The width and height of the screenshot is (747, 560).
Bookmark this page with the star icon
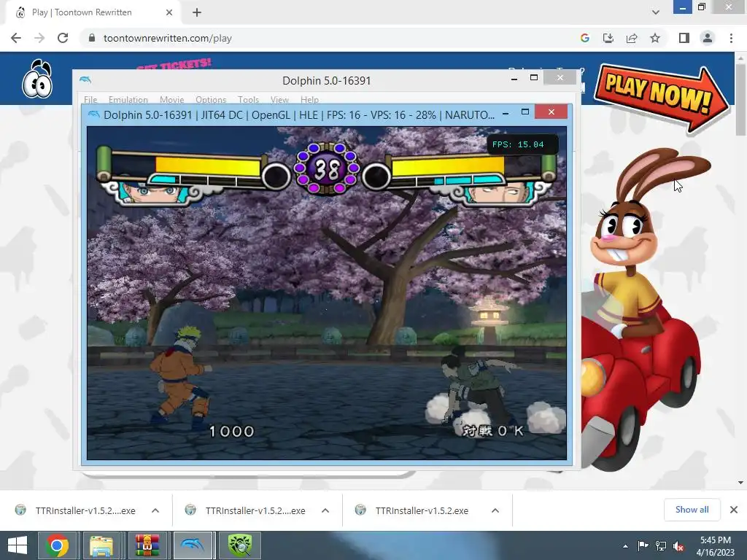[x=655, y=38]
